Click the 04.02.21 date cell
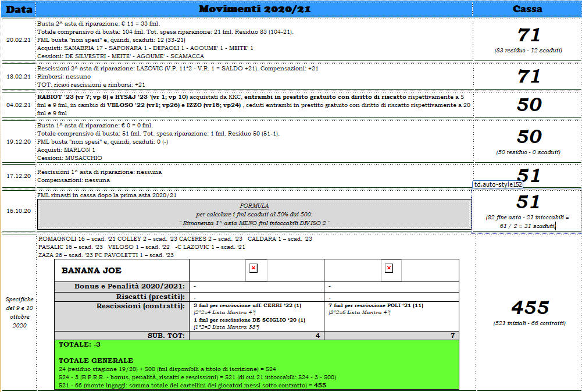This screenshot has height=392, width=582. [x=19, y=105]
